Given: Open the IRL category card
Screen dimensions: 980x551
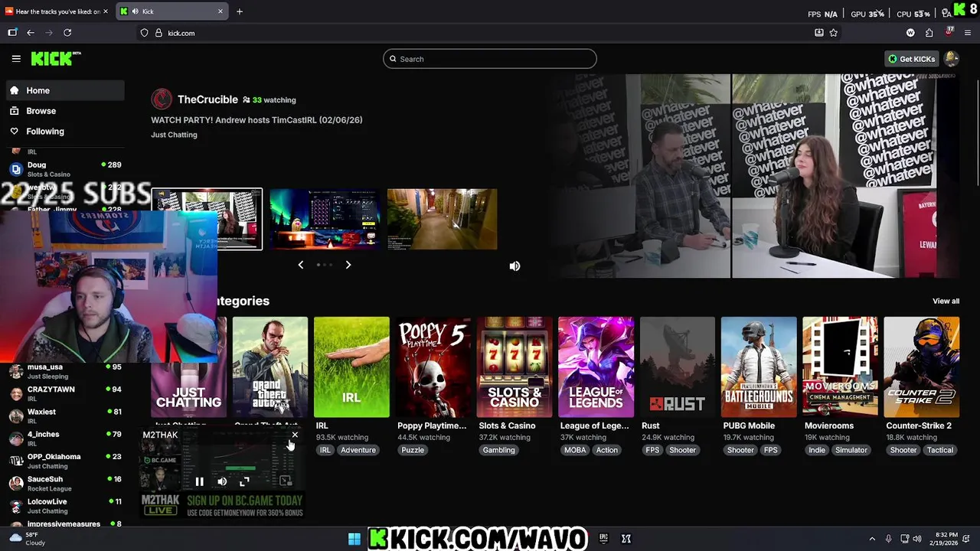Looking at the screenshot, I should pyautogui.click(x=351, y=367).
